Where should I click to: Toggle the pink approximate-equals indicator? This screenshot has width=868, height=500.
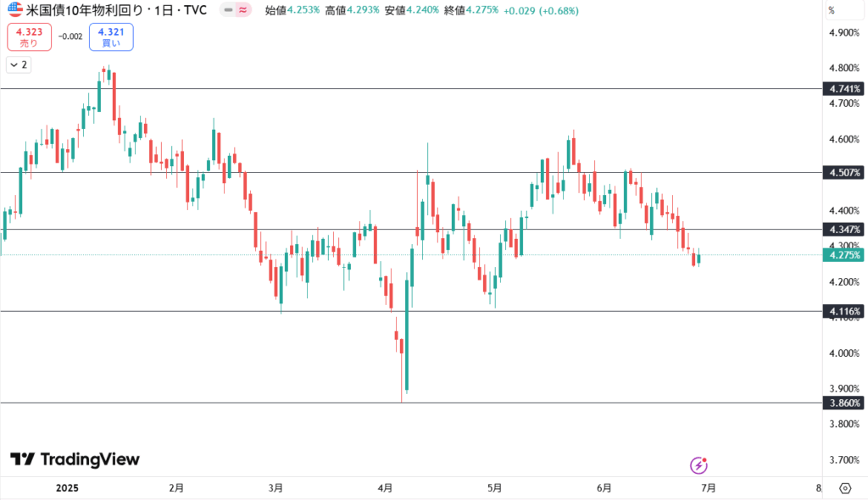[243, 10]
